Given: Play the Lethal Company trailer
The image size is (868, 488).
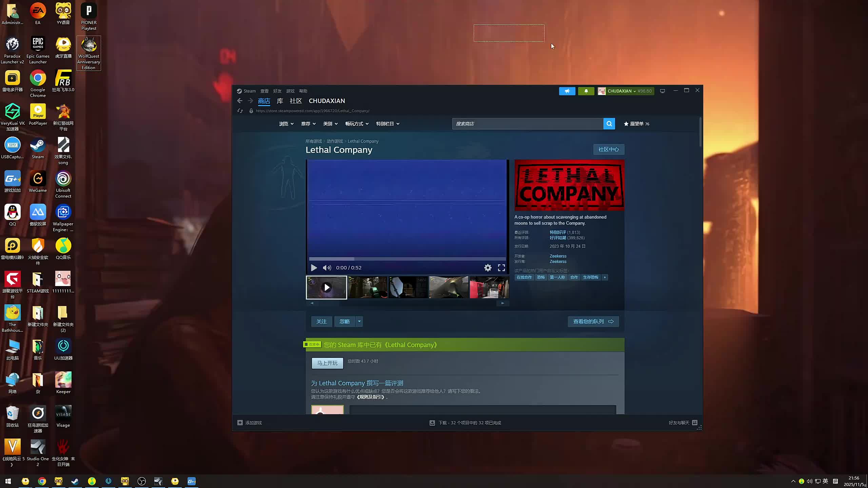Looking at the screenshot, I should coord(314,268).
